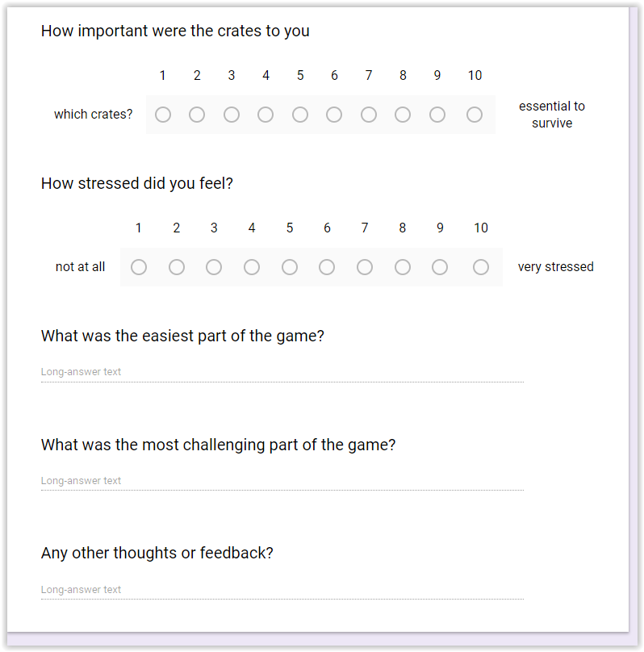Image resolution: width=644 pixels, height=652 pixels.
Task: Select stress level 10, very stressed
Action: 481,267
